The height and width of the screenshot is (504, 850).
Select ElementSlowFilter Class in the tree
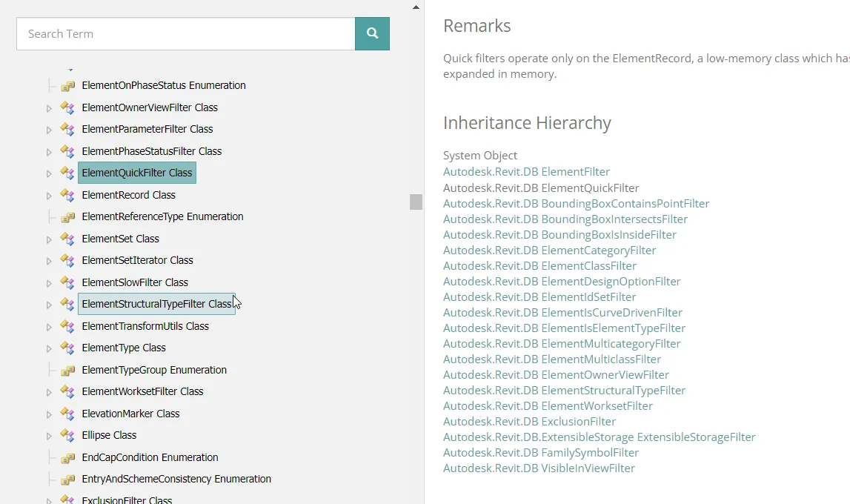135,282
